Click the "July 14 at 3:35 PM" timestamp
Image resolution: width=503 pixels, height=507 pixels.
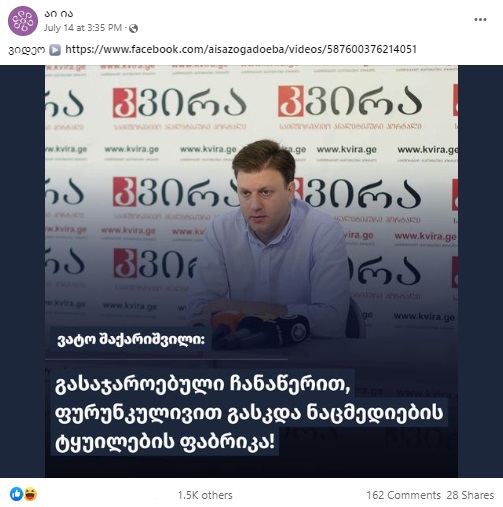[x=83, y=28]
